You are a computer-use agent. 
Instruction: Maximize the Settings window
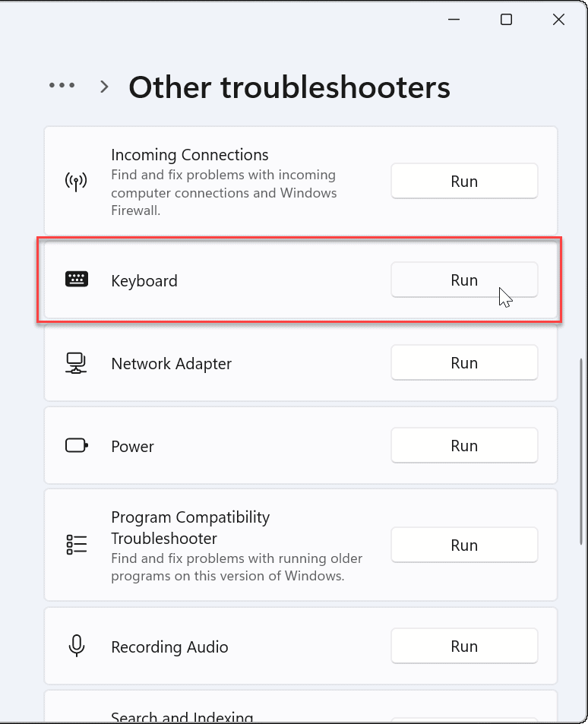click(x=506, y=21)
